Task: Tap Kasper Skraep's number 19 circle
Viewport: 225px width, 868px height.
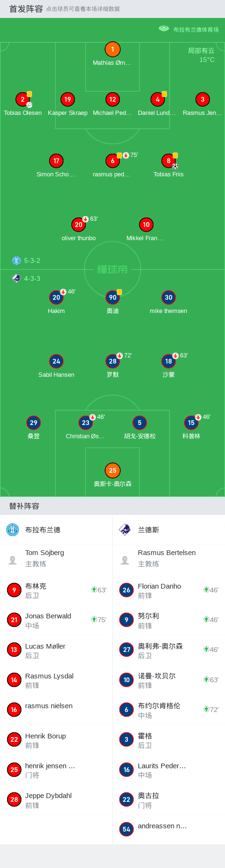Action: point(68,99)
